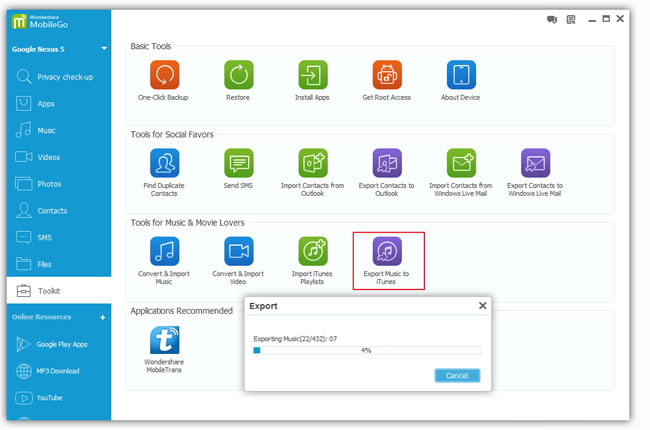The width and height of the screenshot is (650, 430).
Task: Open MP3 Download online resource
Action: tap(59, 371)
